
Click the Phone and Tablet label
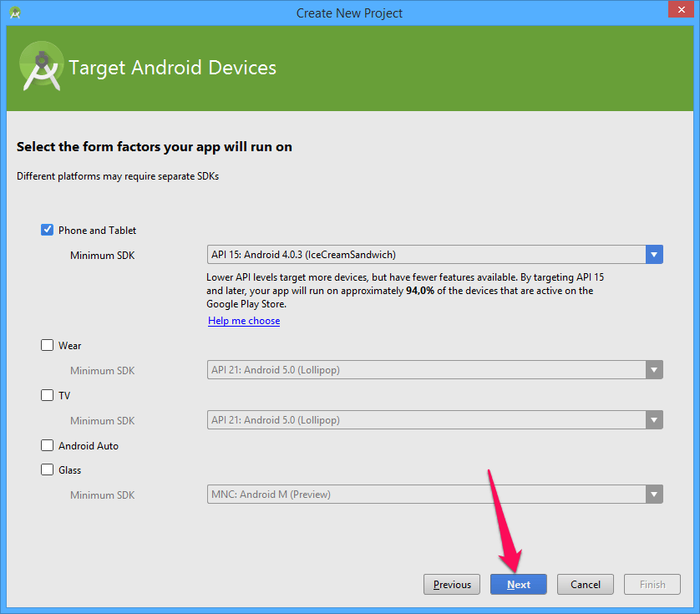(x=98, y=231)
